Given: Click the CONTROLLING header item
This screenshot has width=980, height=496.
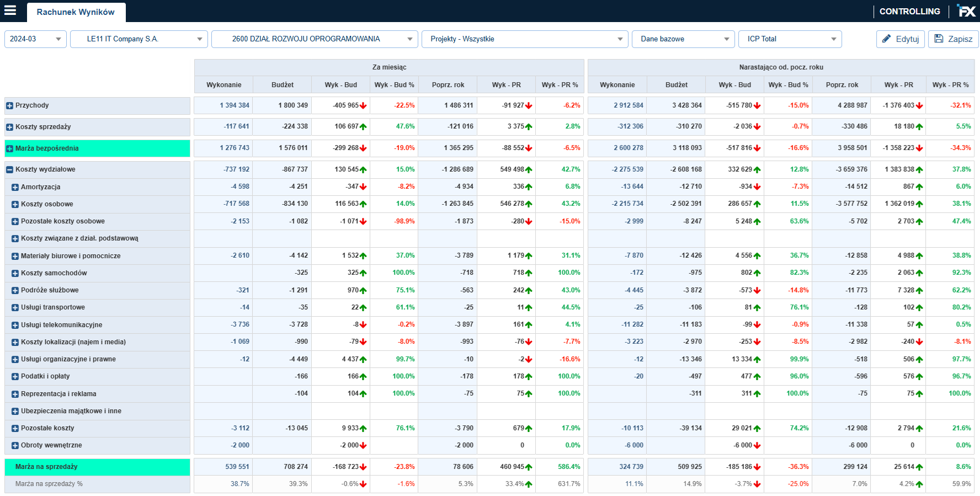Looking at the screenshot, I should 909,11.
